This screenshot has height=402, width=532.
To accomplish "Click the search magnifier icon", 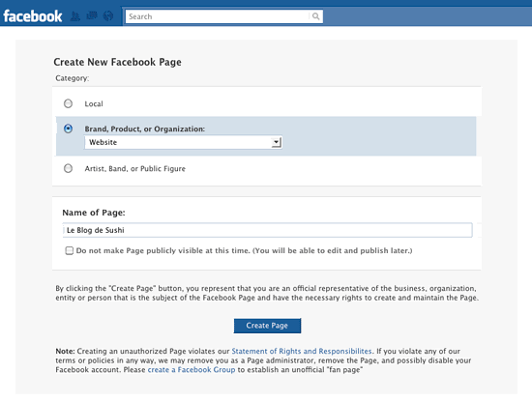I will coord(315,16).
